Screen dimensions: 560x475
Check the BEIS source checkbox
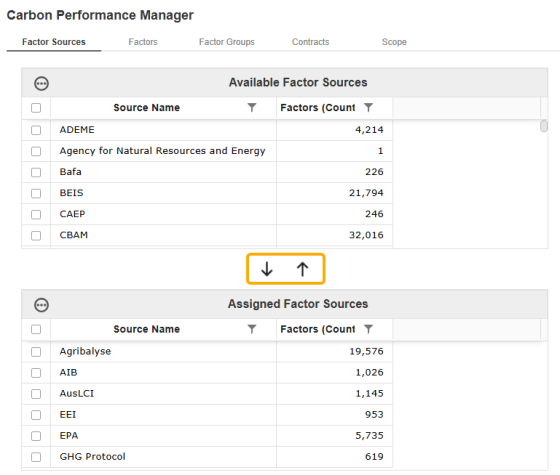pos(36,193)
